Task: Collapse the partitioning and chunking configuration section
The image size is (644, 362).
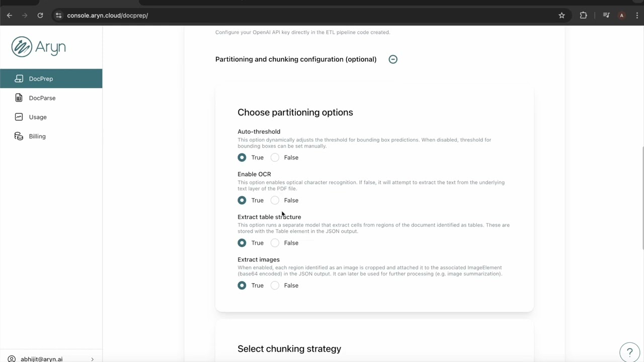Action: click(x=393, y=59)
